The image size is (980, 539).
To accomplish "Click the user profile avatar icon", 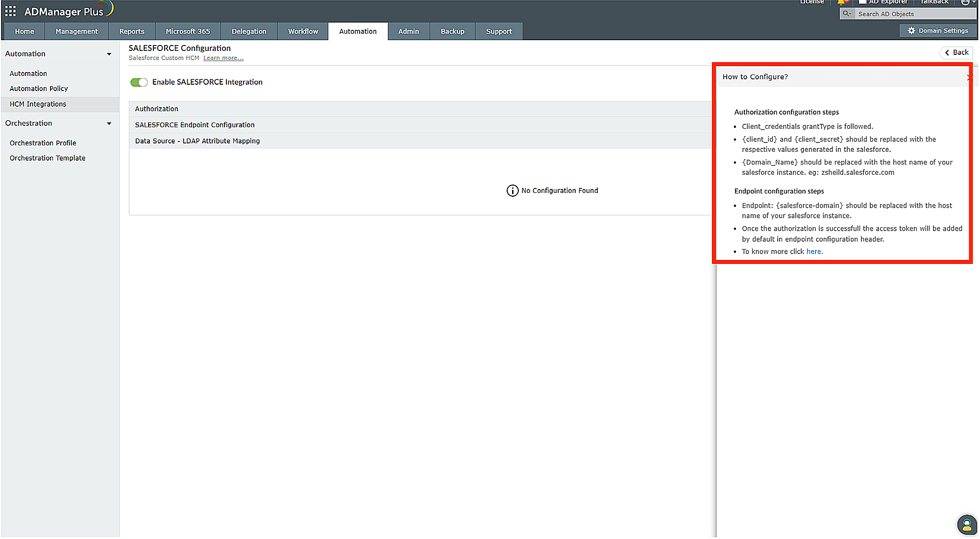I will click(965, 2).
